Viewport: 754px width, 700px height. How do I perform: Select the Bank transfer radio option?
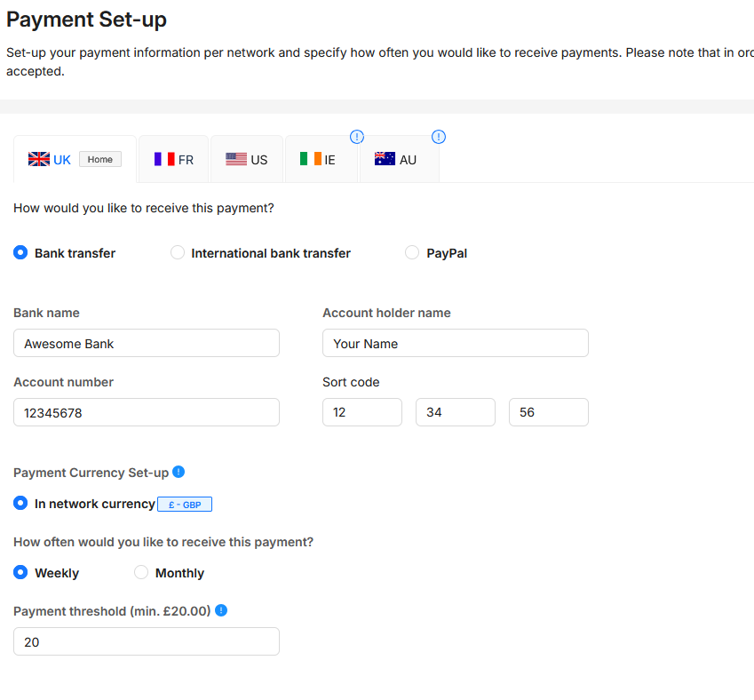tap(20, 253)
